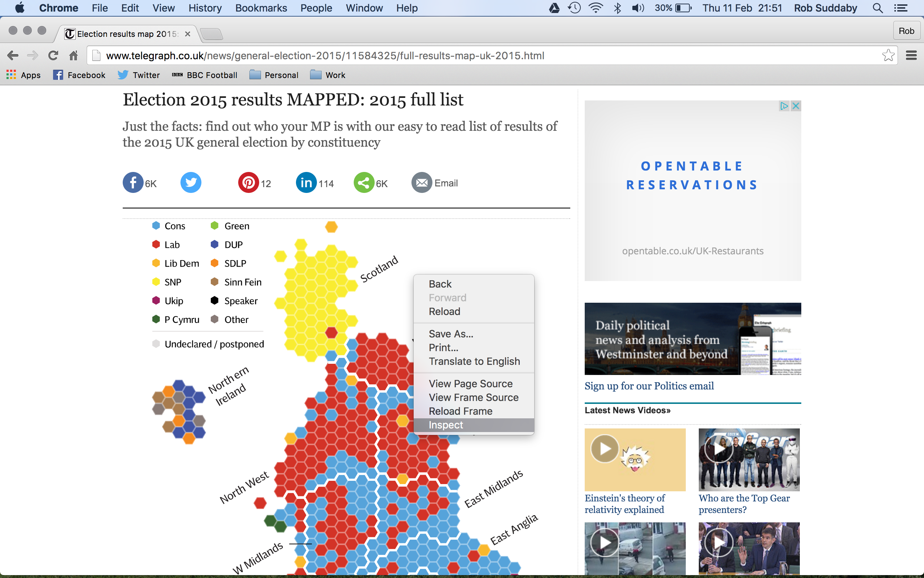Viewport: 924px width, 578px height.
Task: Click the battery status icon
Action: (683, 8)
